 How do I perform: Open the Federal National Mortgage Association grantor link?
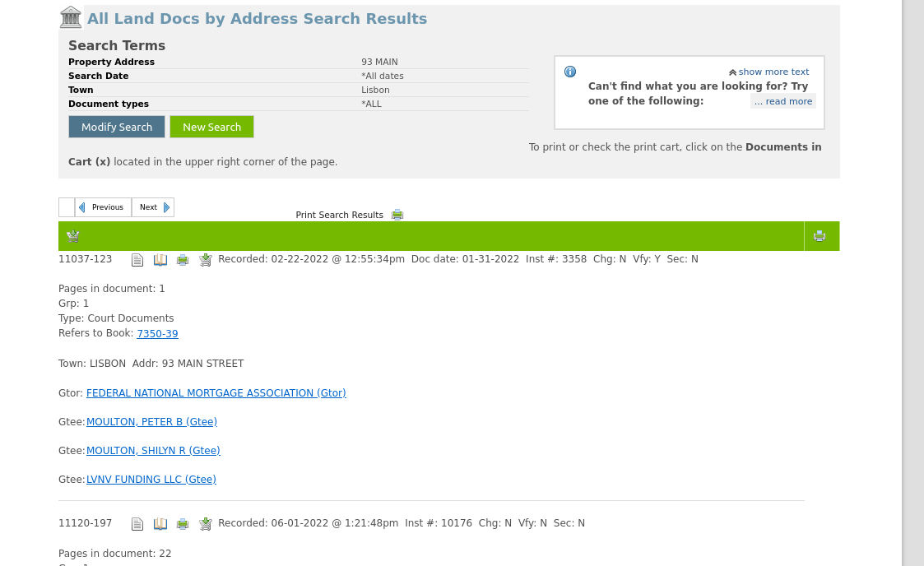216,393
